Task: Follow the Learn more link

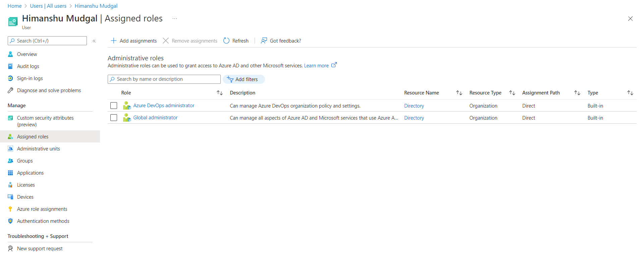Action: tap(316, 66)
